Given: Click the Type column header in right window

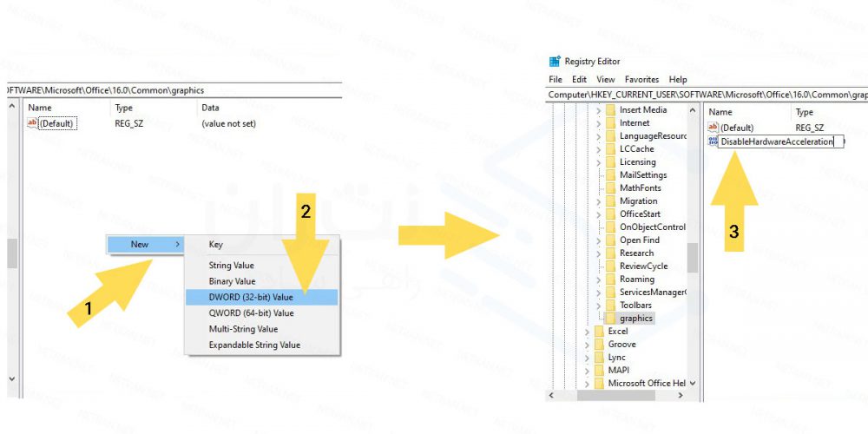Looking at the screenshot, I should click(x=805, y=112).
